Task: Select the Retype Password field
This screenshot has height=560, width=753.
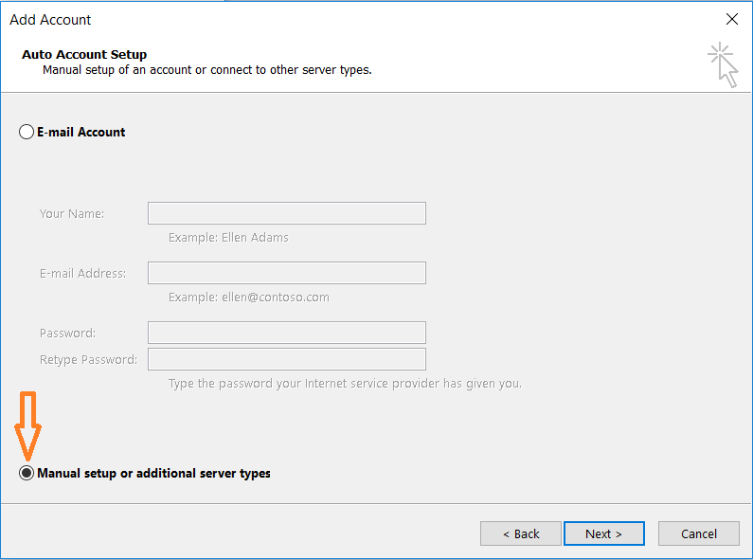Action: pyautogui.click(x=287, y=359)
